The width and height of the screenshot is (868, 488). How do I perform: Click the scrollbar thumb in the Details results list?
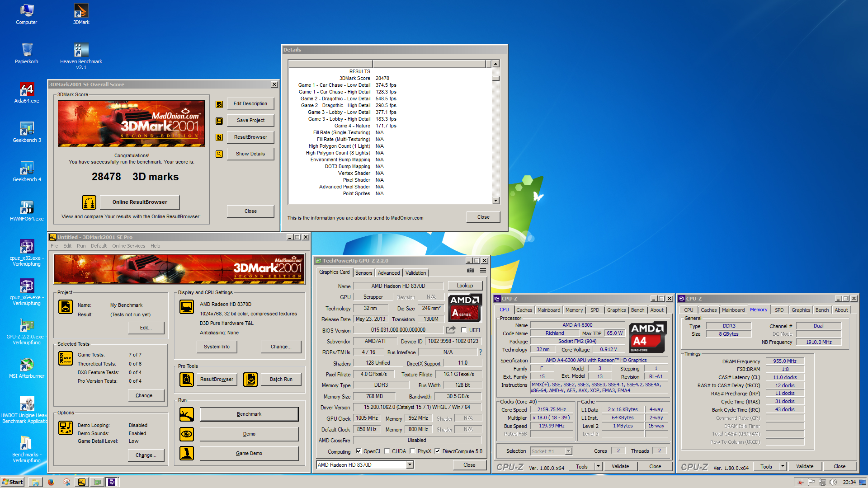496,78
